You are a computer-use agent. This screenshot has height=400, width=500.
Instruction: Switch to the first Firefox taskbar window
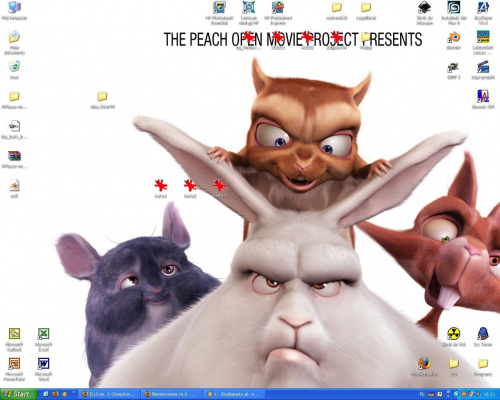coord(108,394)
